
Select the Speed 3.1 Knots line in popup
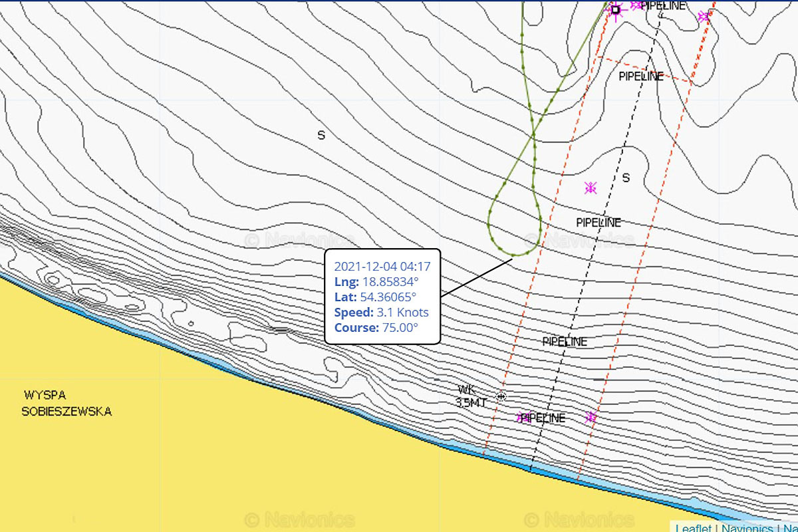tap(382, 313)
